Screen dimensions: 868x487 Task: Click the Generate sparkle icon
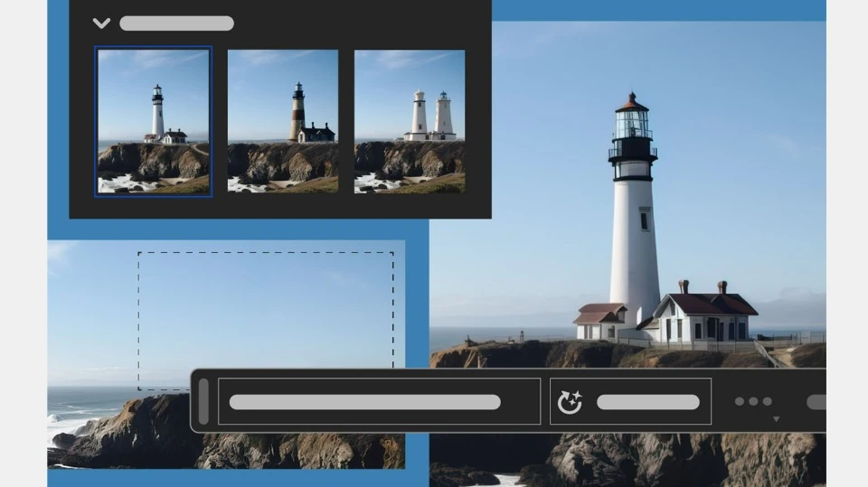click(570, 402)
